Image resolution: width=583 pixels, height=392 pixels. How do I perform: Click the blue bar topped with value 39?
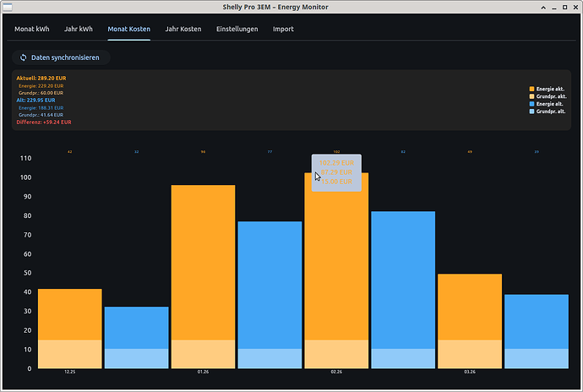click(x=537, y=322)
